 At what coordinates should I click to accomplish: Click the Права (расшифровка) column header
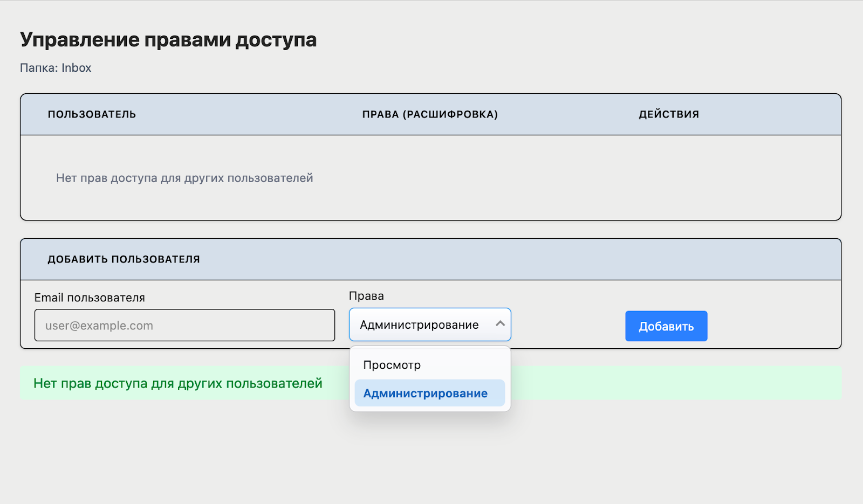(x=430, y=114)
